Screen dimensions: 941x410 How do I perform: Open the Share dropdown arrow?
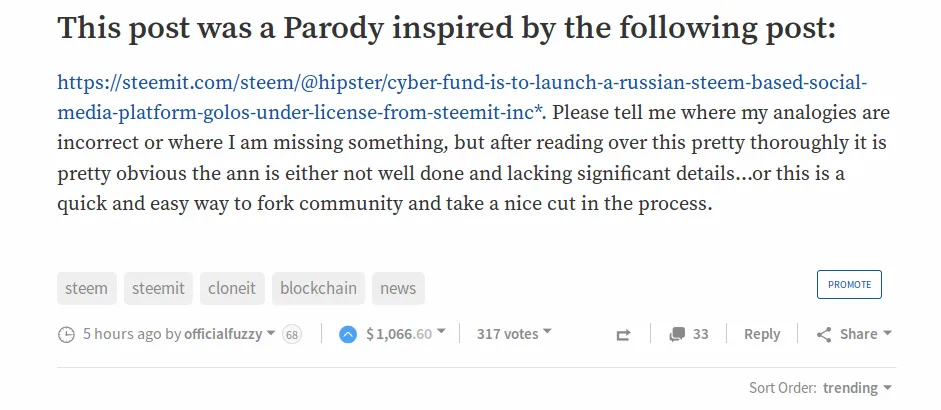coord(888,333)
